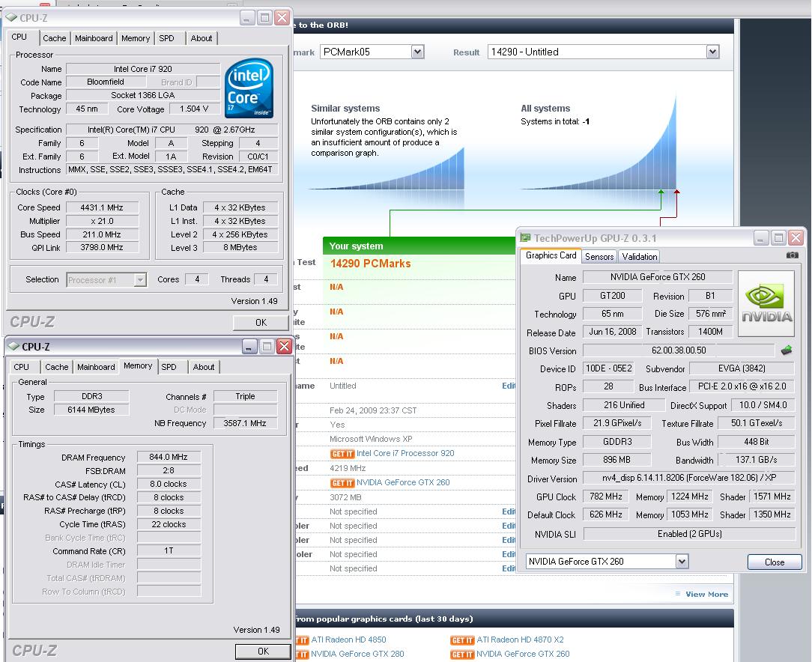Click the Multiplier x 21.0 value
812x662 pixels.
[102, 221]
